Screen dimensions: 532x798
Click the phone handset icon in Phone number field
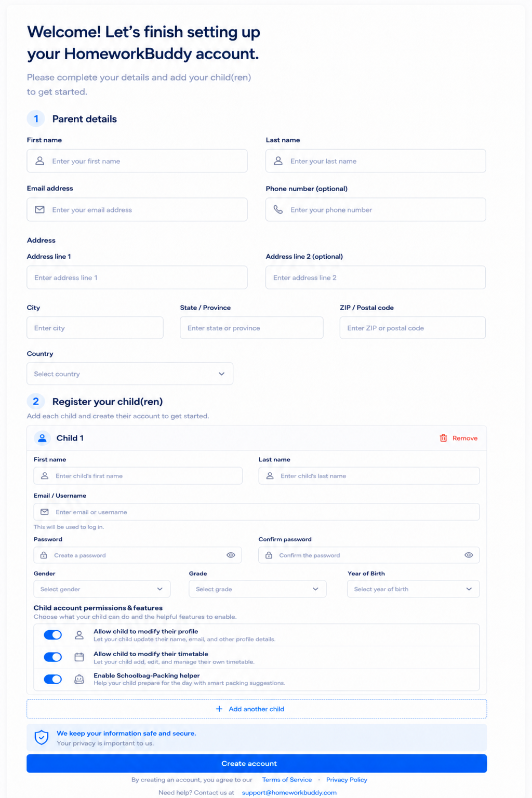(x=278, y=210)
